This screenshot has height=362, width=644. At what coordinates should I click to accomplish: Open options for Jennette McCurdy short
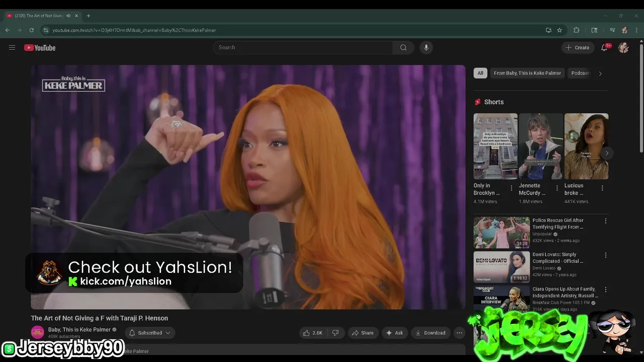[556, 188]
